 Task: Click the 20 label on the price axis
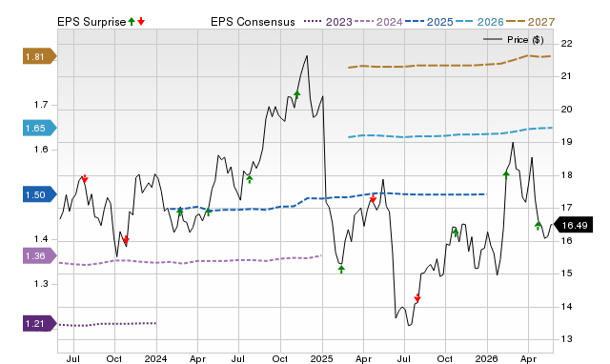(567, 109)
